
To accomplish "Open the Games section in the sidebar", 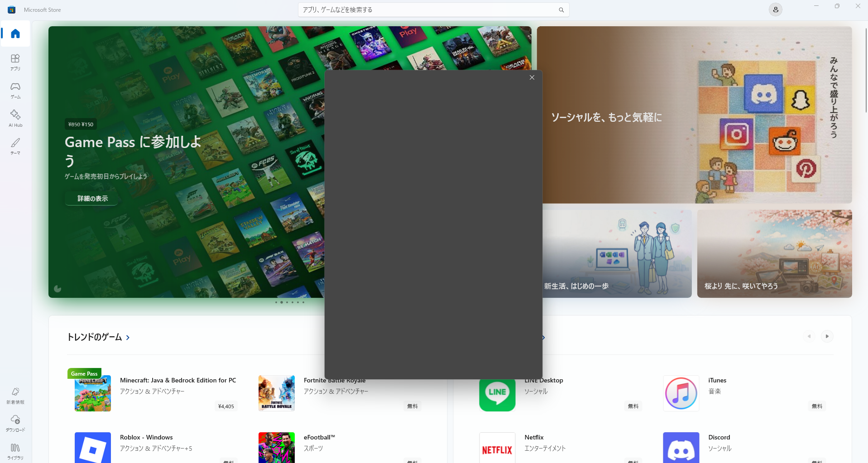I will pos(15,91).
